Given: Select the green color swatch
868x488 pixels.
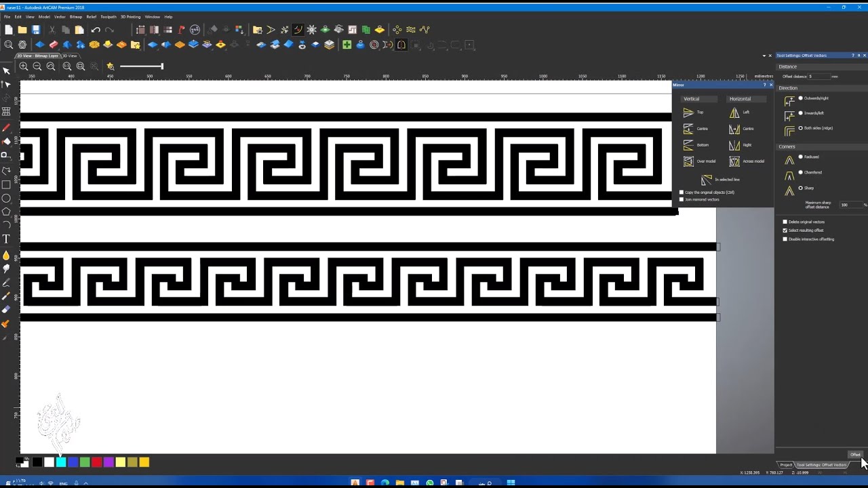Looking at the screenshot, I should [x=85, y=462].
